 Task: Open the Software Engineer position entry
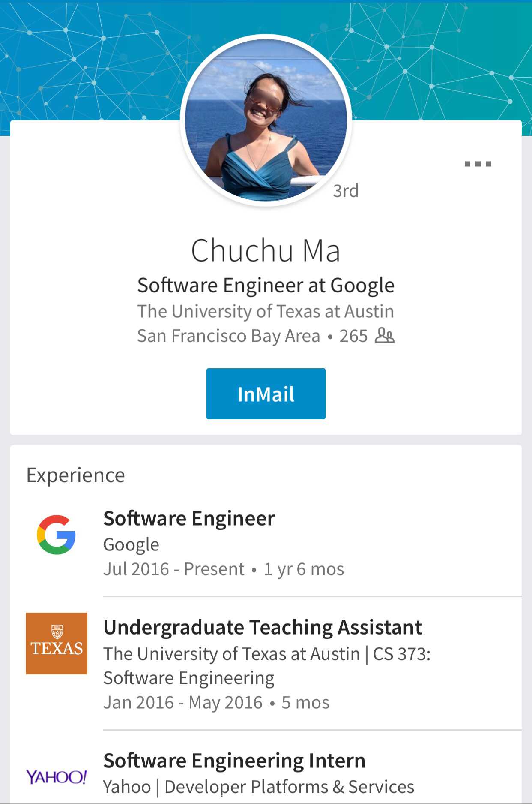(189, 518)
